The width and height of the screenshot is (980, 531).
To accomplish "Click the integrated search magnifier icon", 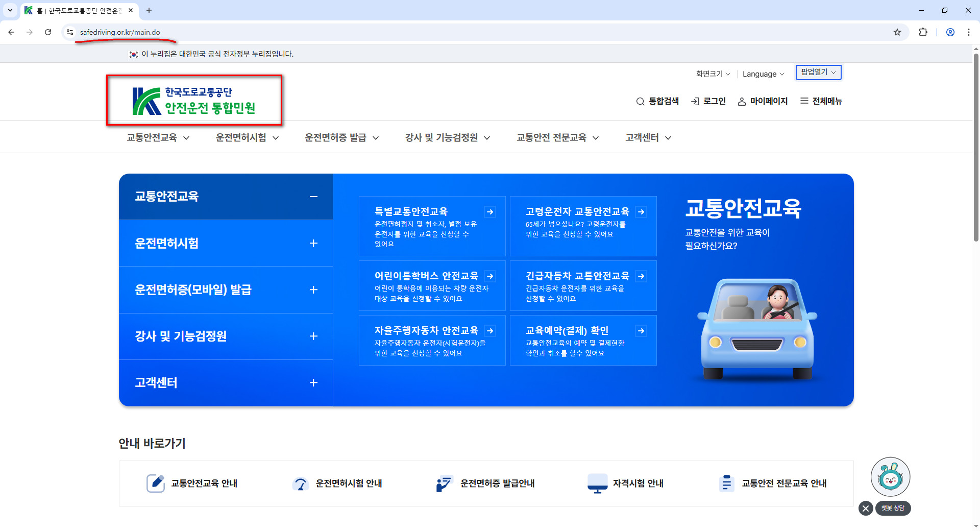I will 640,101.
